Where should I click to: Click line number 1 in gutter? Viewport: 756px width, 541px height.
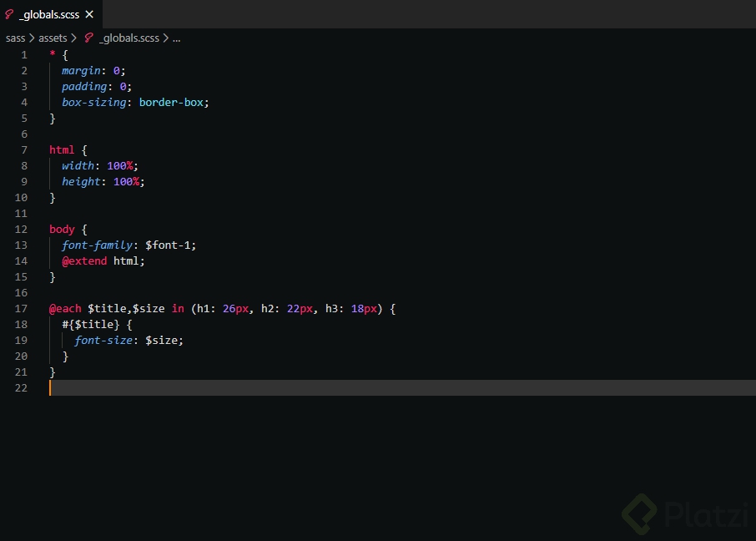24,55
